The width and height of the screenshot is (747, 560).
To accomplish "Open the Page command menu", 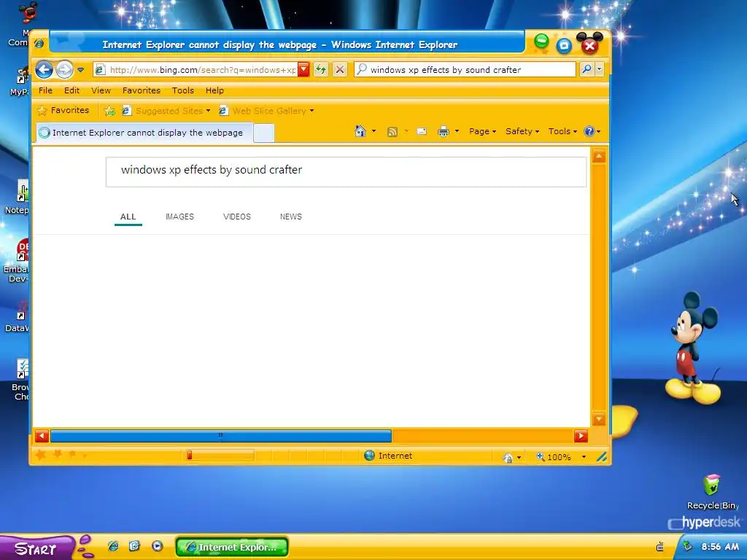I will (x=482, y=131).
